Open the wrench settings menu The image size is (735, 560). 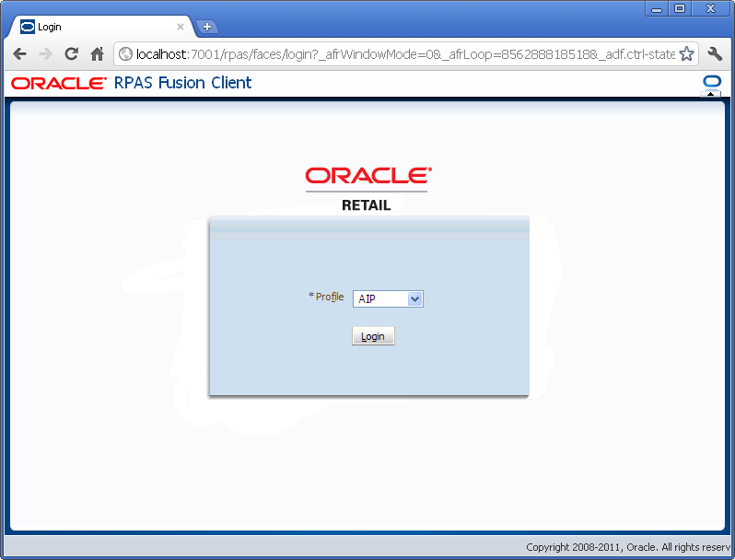pos(715,54)
